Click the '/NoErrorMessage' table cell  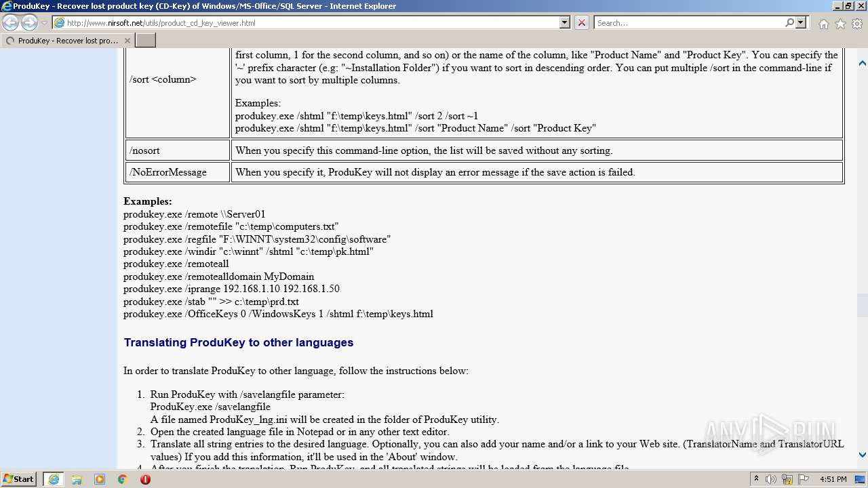[x=178, y=172]
